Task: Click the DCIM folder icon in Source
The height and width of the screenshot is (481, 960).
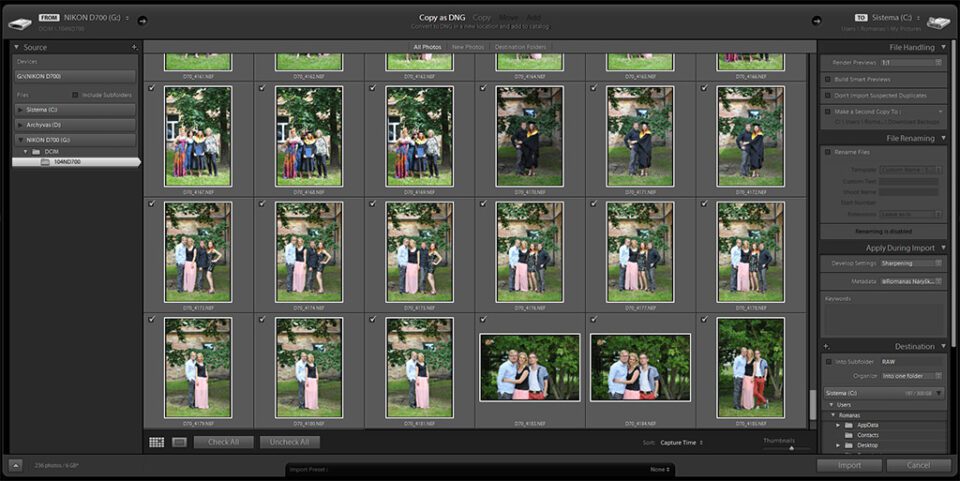Action: 36,151
